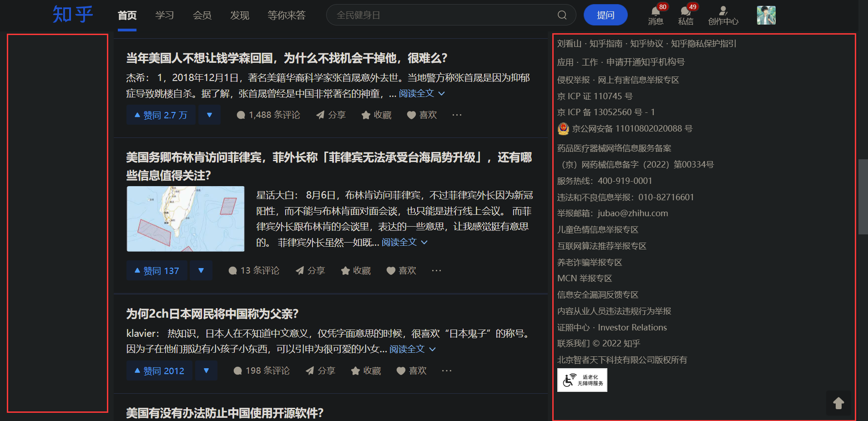
Task: Open 儿童色情信息举报专区 link
Action: tap(598, 230)
